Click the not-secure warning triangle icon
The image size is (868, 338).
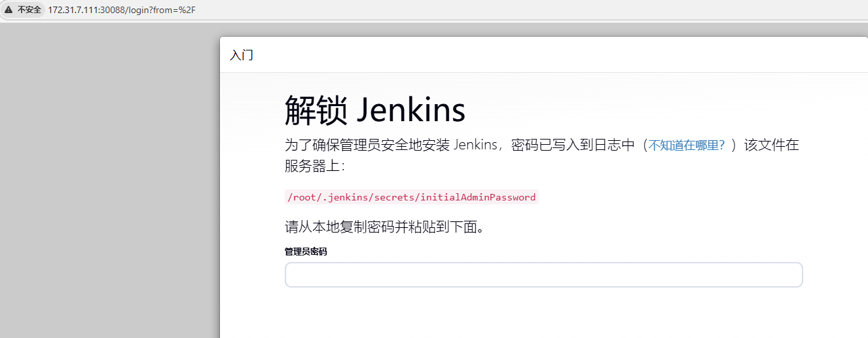coord(9,10)
